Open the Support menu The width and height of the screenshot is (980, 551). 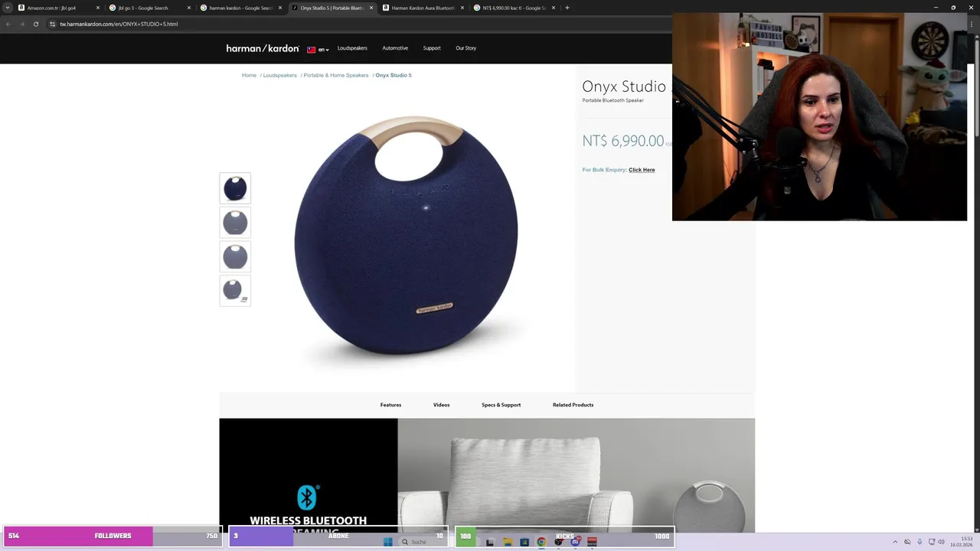(x=432, y=48)
